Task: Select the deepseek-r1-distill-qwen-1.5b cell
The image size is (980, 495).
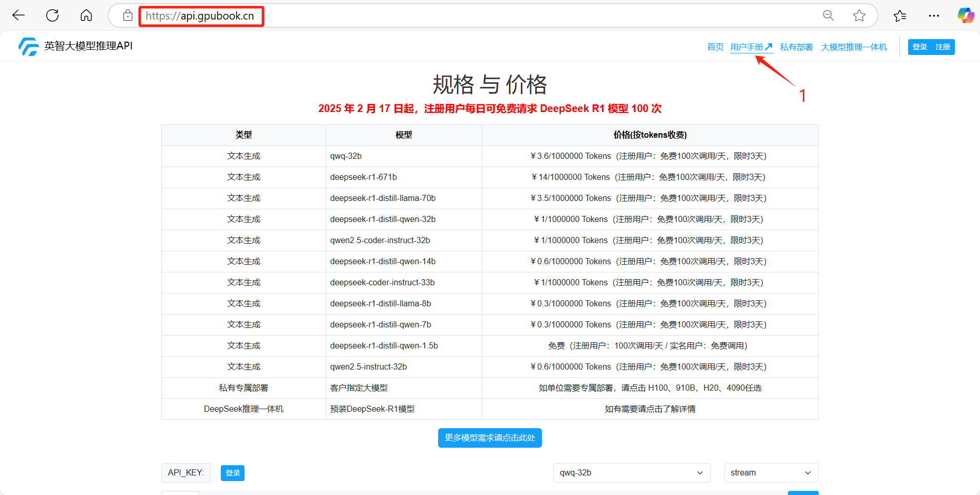Action: point(404,346)
